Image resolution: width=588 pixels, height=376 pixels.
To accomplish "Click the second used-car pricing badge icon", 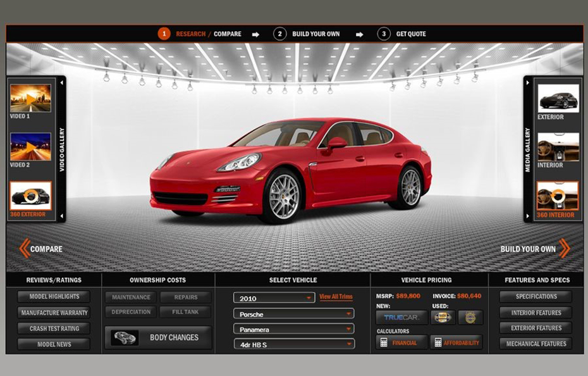I will (470, 318).
